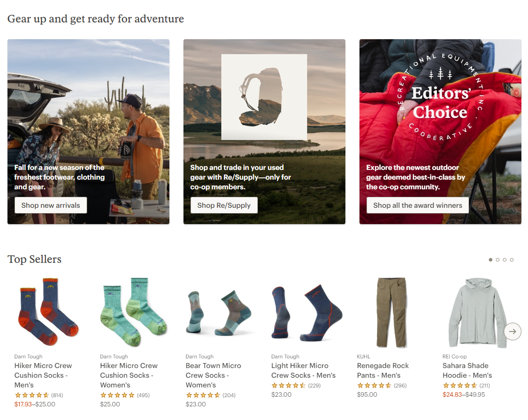528x420 pixels.
Task: Click Shop all the award winners button
Action: 418,205
